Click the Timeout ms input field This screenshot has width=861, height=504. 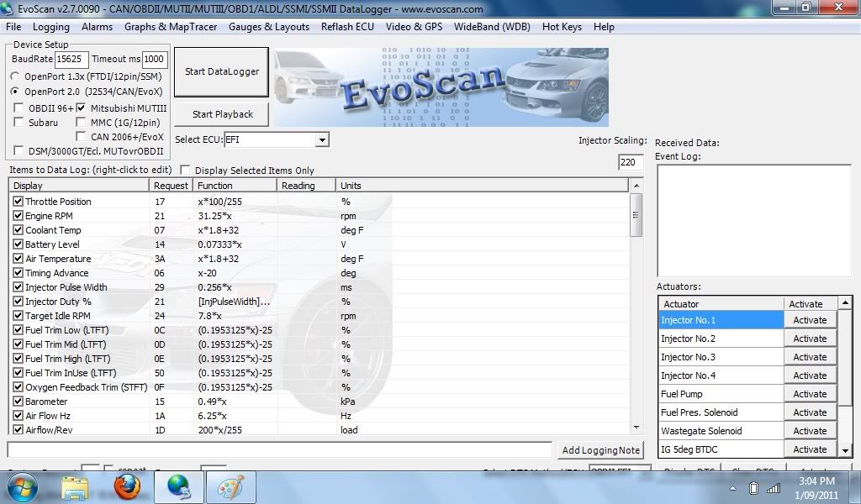pos(155,60)
